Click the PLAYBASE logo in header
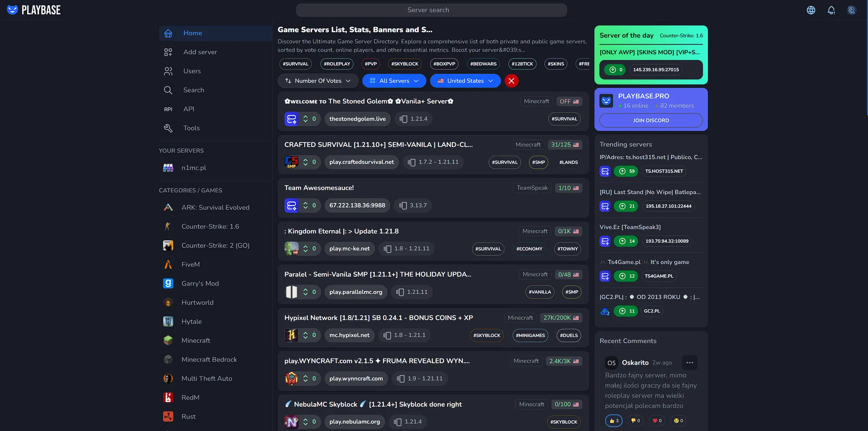This screenshot has height=431, width=868. (34, 10)
